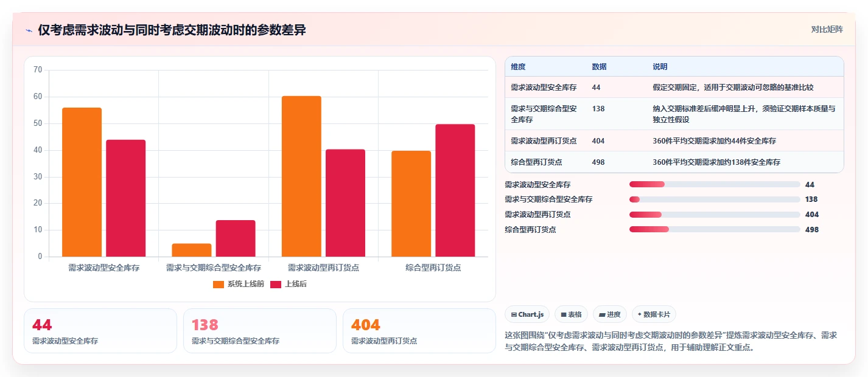Screen dimensions: 868x377
Task: Click the orange bar for 综合型再订货点
Action: coord(411,204)
